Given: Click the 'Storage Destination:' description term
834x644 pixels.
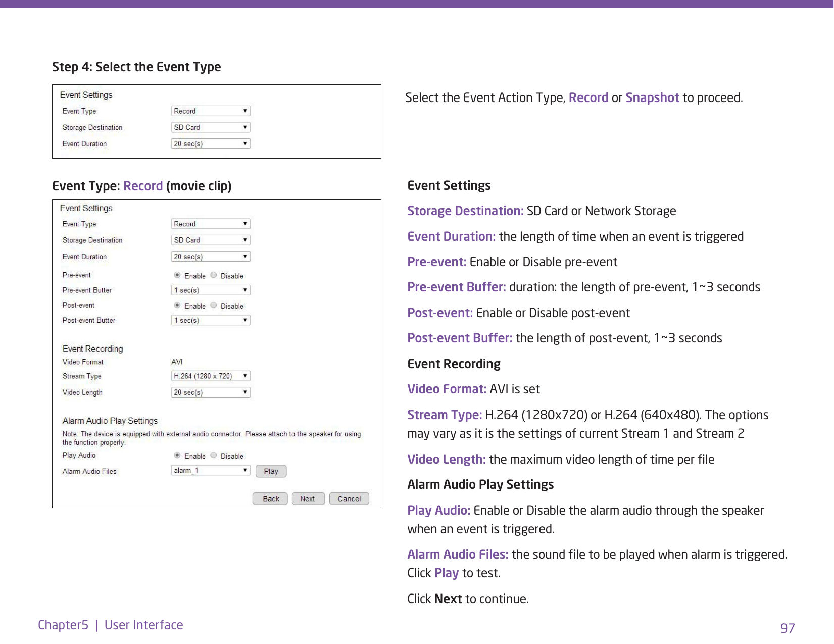Looking at the screenshot, I should pyautogui.click(x=465, y=211).
